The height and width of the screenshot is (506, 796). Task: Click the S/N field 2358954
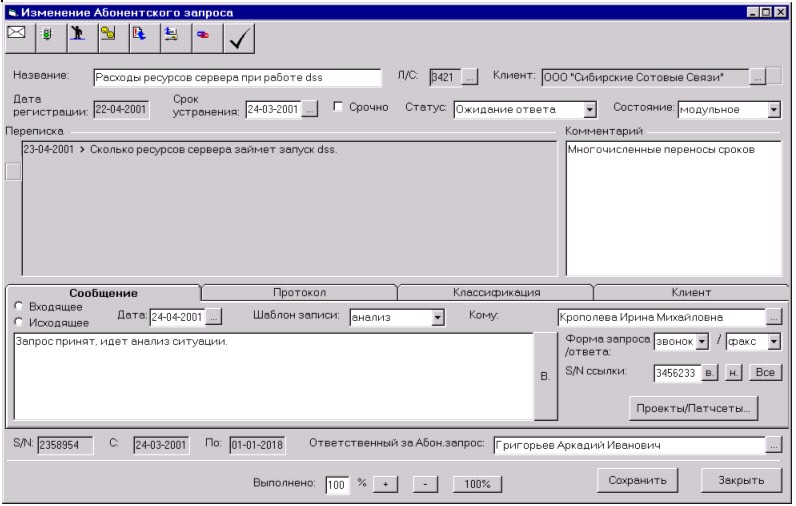coord(65,445)
